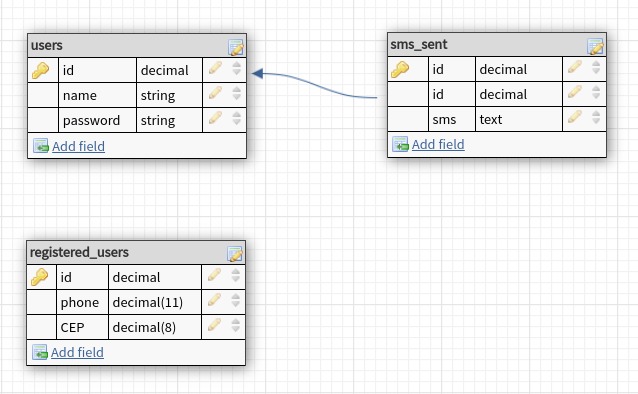Viewport: 638px width, 394px height.
Task: Open the sms_sent table edit icon
Action: pos(595,46)
